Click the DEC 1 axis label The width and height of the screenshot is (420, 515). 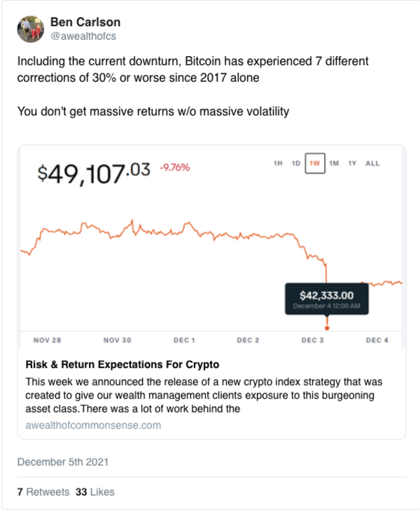[x=184, y=341]
